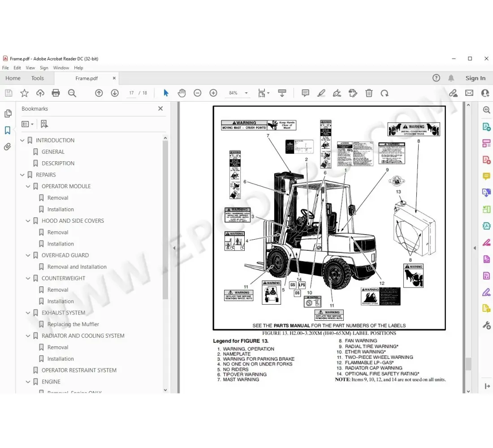
Task: Collapse the OPERATOR MODULE bookmark
Action: click(x=28, y=186)
